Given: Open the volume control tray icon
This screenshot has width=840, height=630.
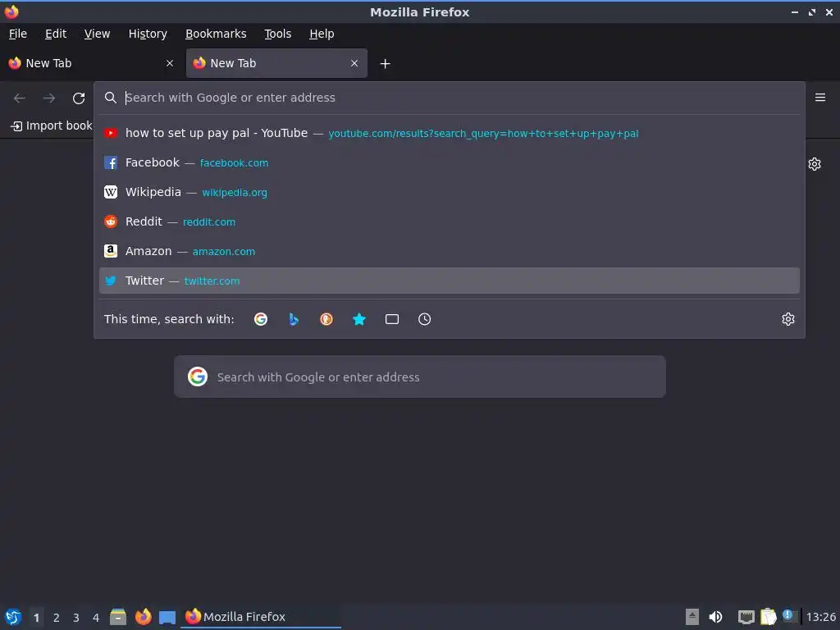Looking at the screenshot, I should coord(715,617).
